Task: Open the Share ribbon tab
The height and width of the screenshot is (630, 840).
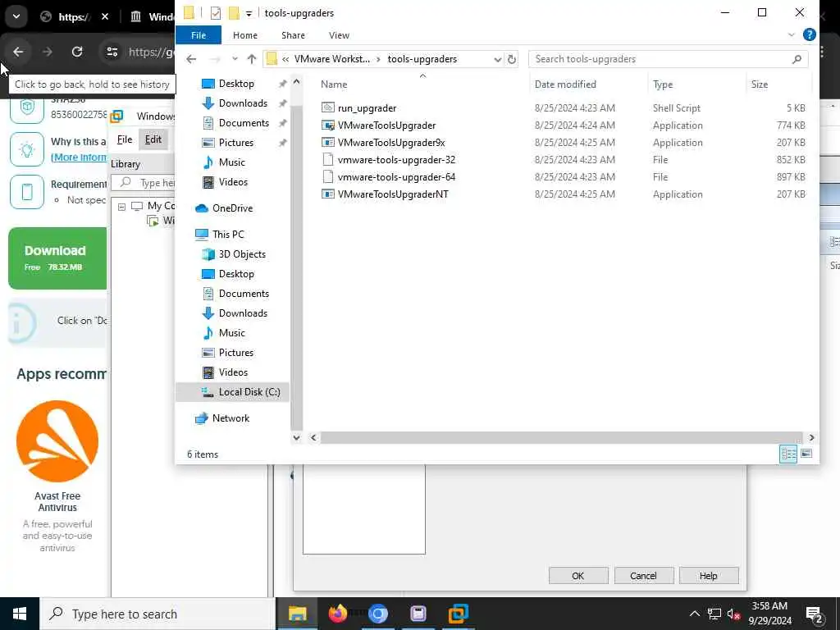Action: (293, 35)
